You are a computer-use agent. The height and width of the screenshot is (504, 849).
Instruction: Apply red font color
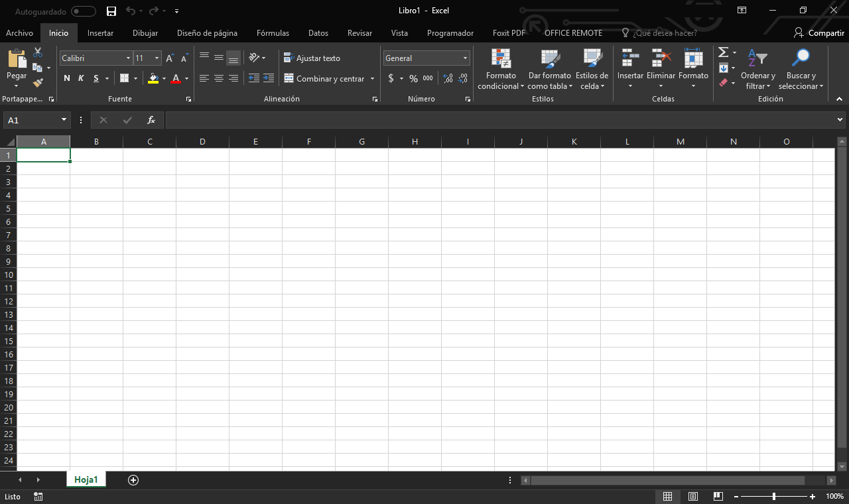[176, 78]
